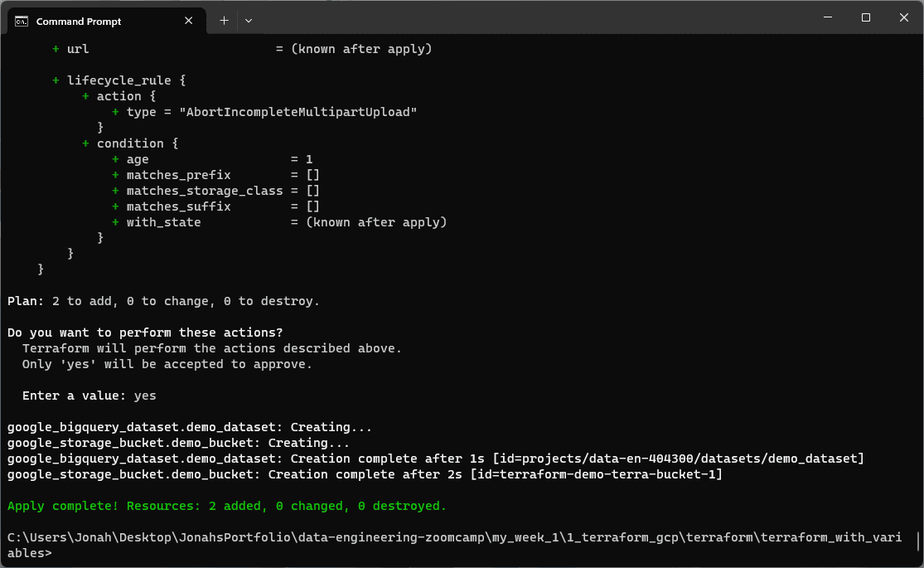This screenshot has height=568, width=924.
Task: Click the 'Enter a value: yes' line
Action: click(x=89, y=396)
